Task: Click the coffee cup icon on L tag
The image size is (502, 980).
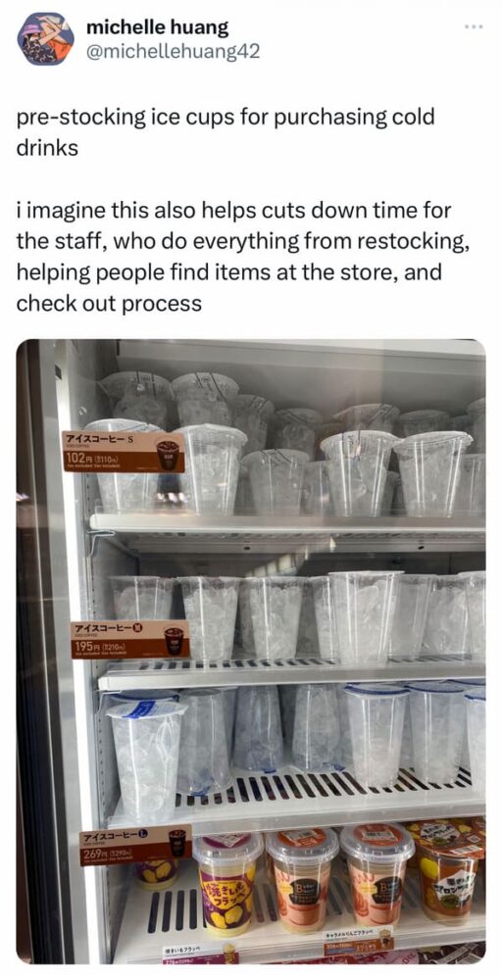Action: coord(177,843)
